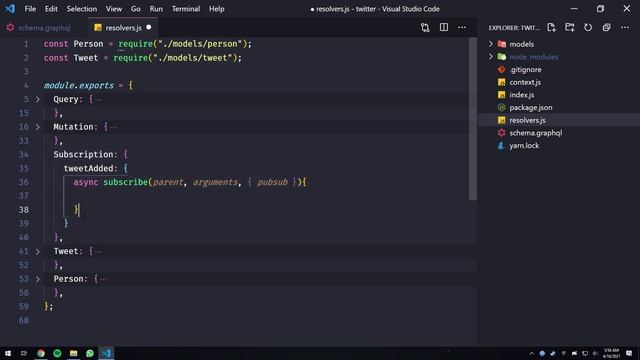The height and width of the screenshot is (360, 640).
Task: Expand the node_modules folder
Action: (491, 57)
